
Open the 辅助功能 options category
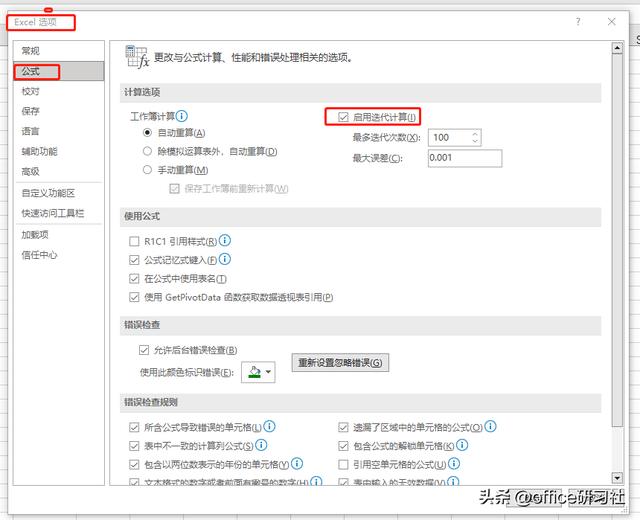(58, 151)
